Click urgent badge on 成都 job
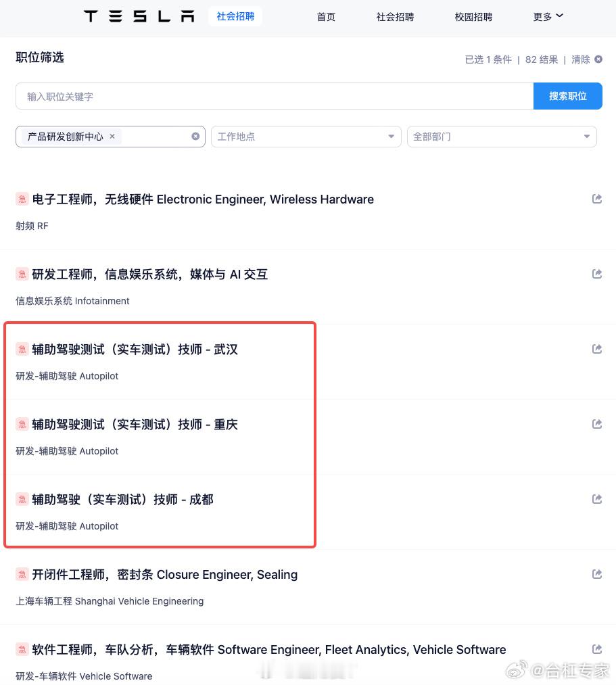This screenshot has width=616, height=685. [x=22, y=500]
